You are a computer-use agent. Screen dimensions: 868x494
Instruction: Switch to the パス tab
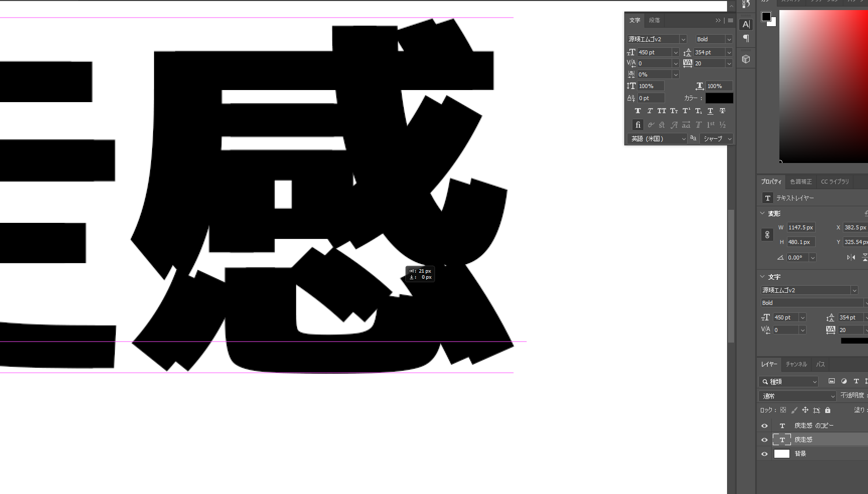coord(821,364)
